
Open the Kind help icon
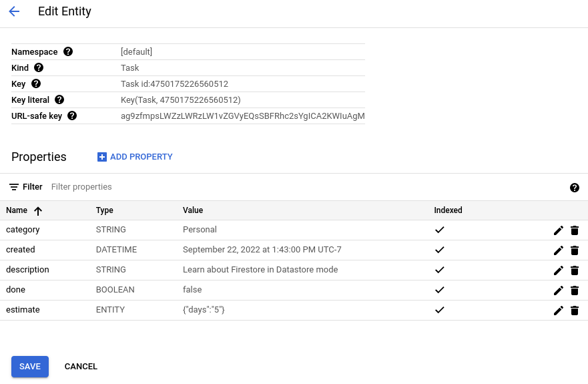pos(39,68)
